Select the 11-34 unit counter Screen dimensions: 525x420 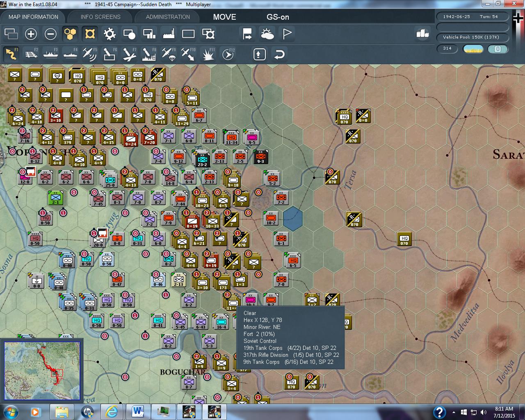coord(231,137)
